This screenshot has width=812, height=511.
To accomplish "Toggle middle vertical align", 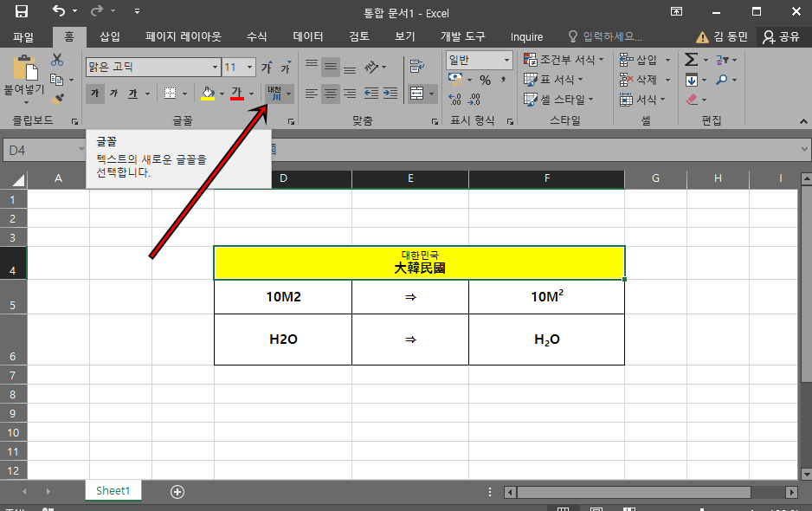I will tap(331, 67).
